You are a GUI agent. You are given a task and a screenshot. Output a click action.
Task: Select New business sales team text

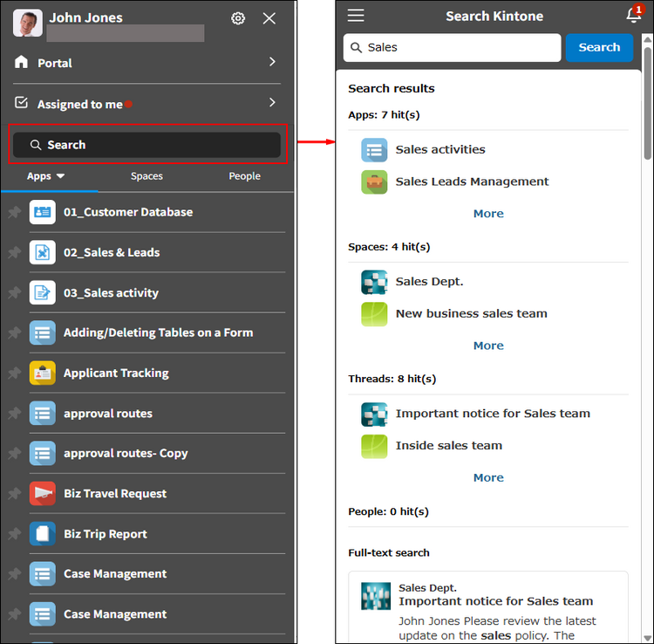click(x=471, y=313)
